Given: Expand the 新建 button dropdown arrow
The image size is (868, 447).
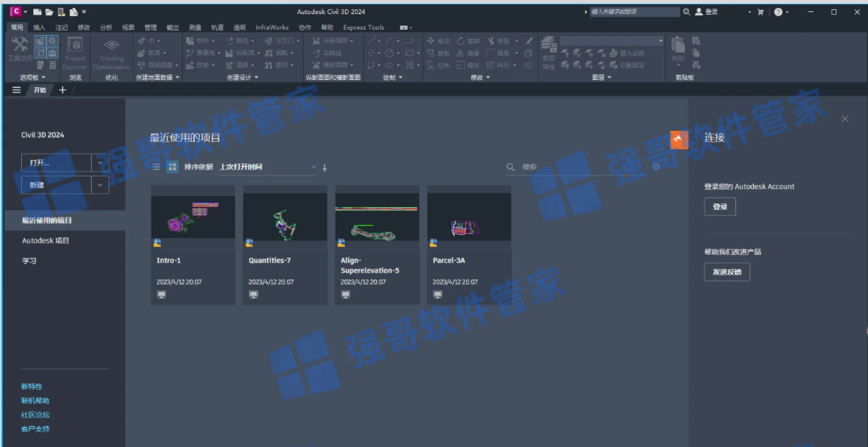Looking at the screenshot, I should click(x=100, y=185).
